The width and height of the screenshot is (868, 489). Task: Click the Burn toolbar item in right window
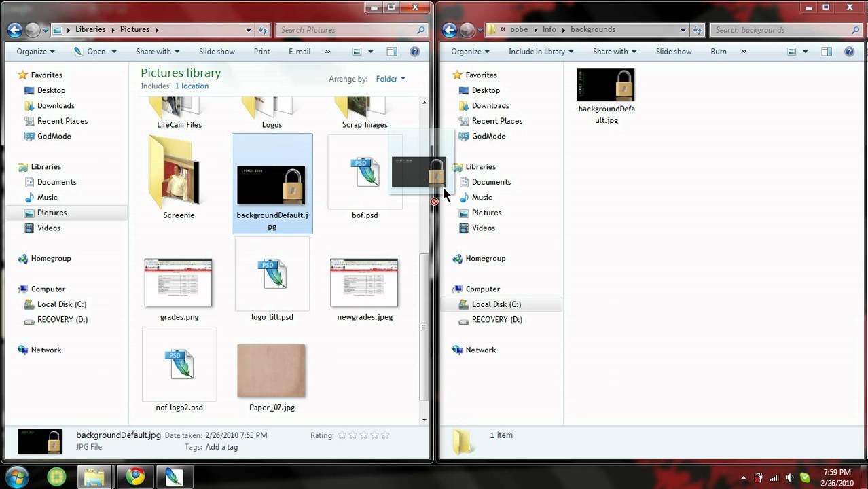pyautogui.click(x=718, y=51)
